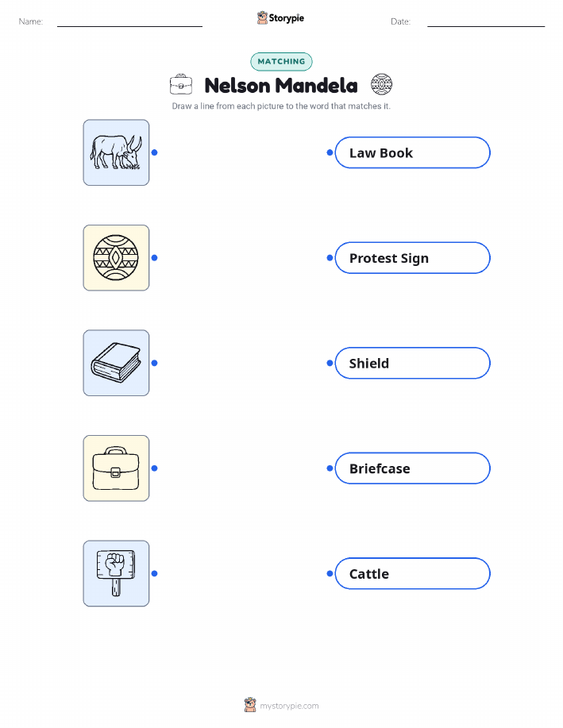Click the law book picture tile
563x728 pixels.
116,363
